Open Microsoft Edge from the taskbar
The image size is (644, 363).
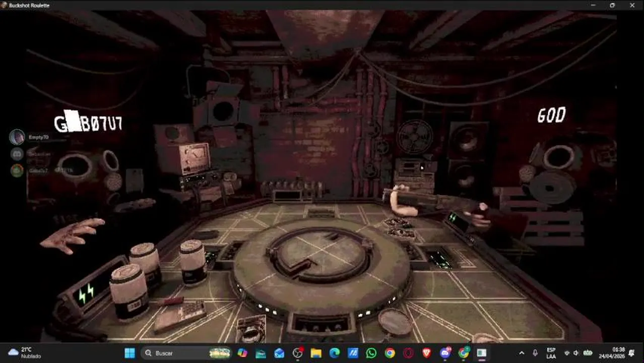(335, 353)
